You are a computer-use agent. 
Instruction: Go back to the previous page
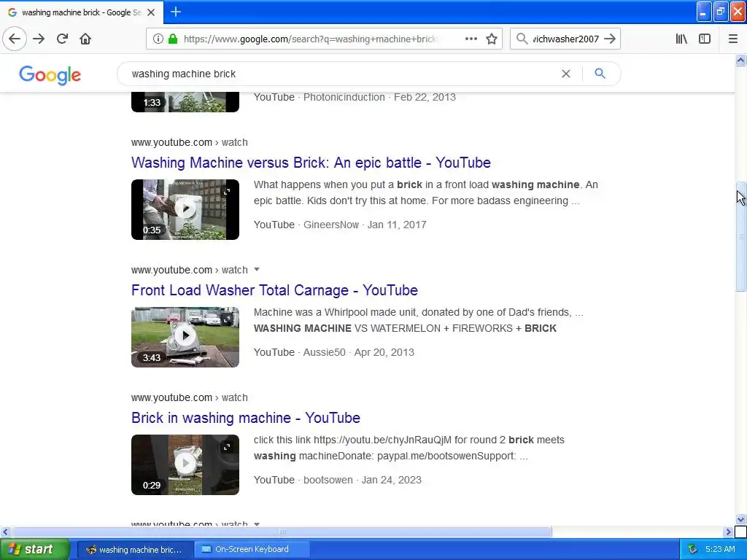click(15, 39)
